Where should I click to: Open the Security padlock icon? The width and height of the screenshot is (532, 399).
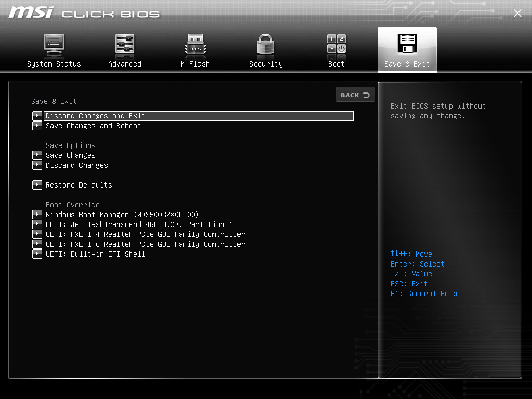[265, 44]
